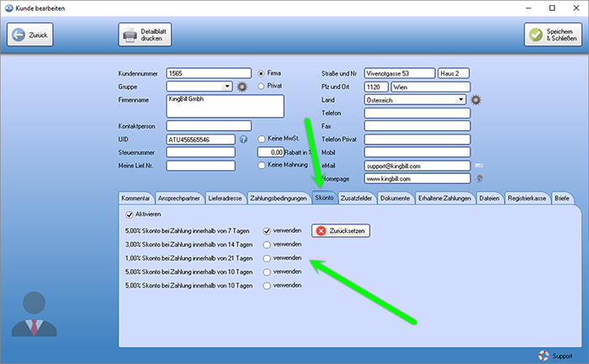Click the envelope icon beside eMail field
This screenshot has height=364, width=589.
coord(479,166)
